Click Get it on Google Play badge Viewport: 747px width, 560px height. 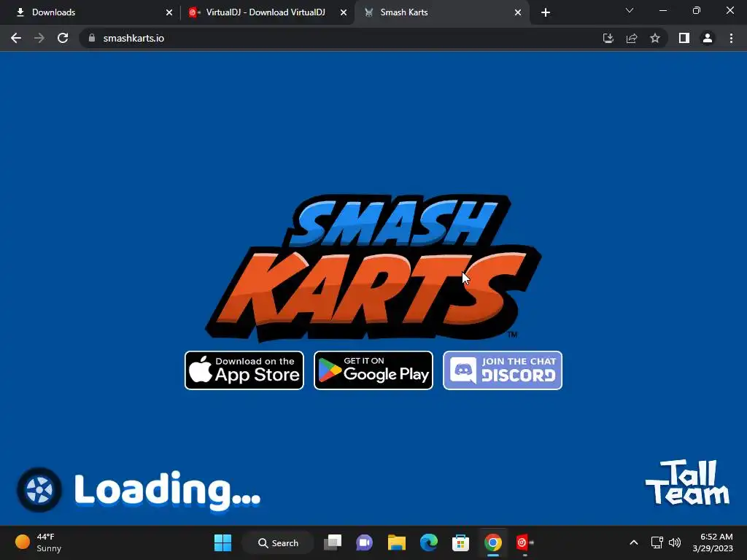[x=373, y=370]
